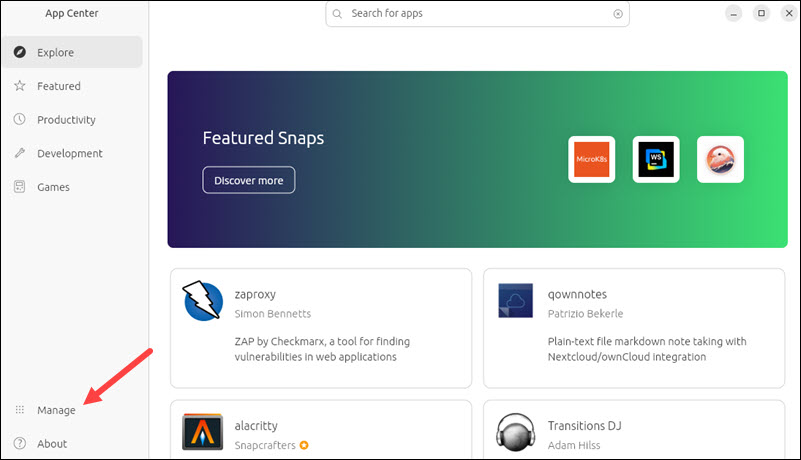The image size is (801, 460).
Task: Browse the Games category
Action: [x=72, y=187]
